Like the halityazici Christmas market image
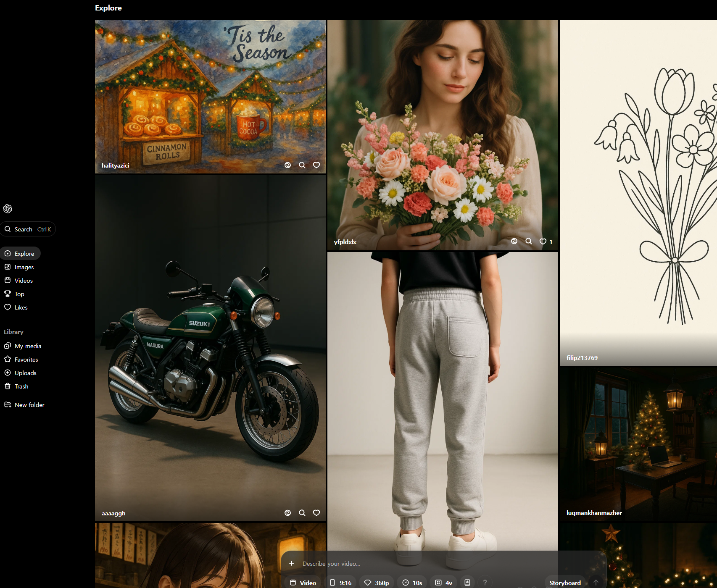Screen dimensions: 717x588 coord(316,165)
